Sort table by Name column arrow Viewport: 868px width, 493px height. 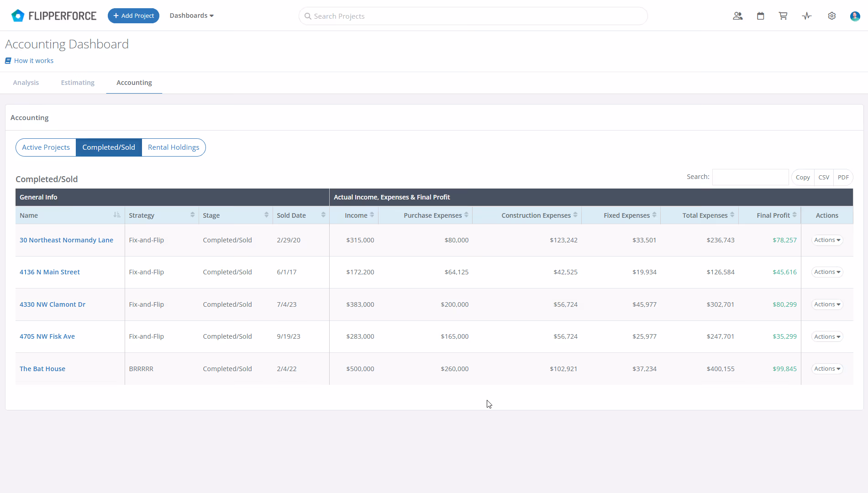tap(117, 215)
